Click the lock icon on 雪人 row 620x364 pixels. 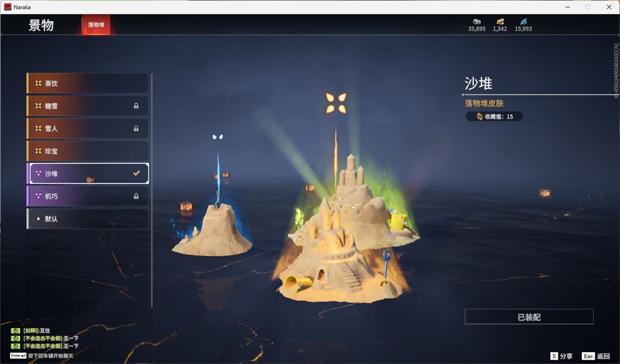(136, 128)
